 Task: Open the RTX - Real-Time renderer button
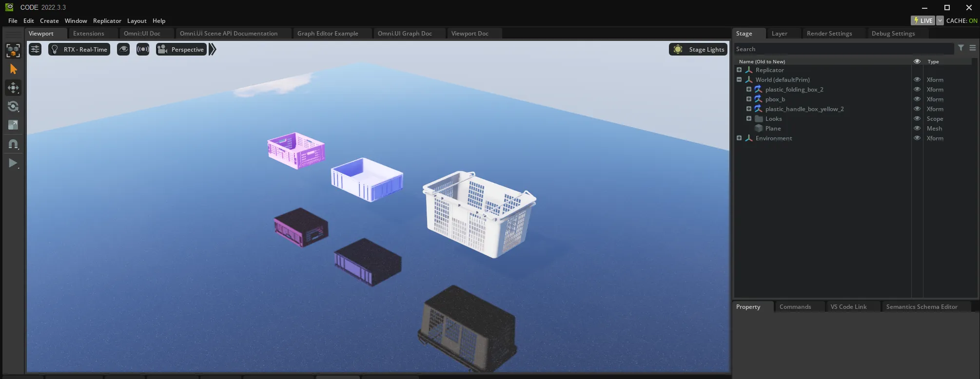[79, 49]
